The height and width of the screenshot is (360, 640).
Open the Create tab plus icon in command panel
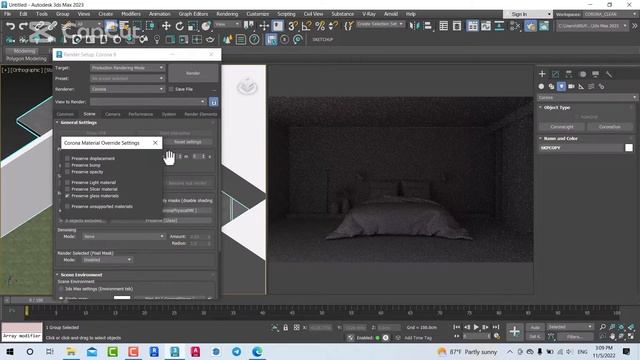click(x=542, y=74)
